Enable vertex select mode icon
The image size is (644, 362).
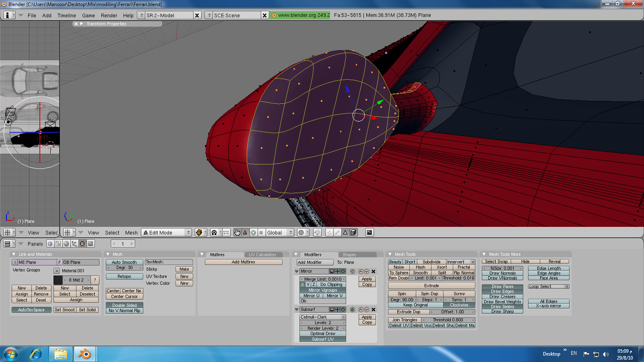(330, 232)
